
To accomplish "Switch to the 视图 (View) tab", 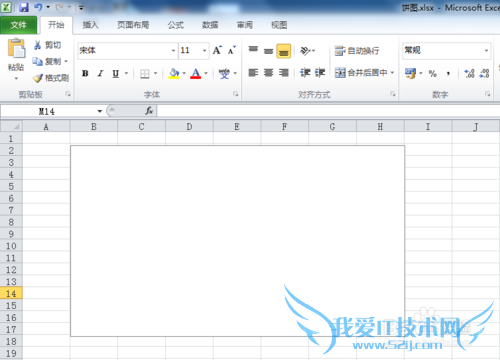I will (x=279, y=25).
